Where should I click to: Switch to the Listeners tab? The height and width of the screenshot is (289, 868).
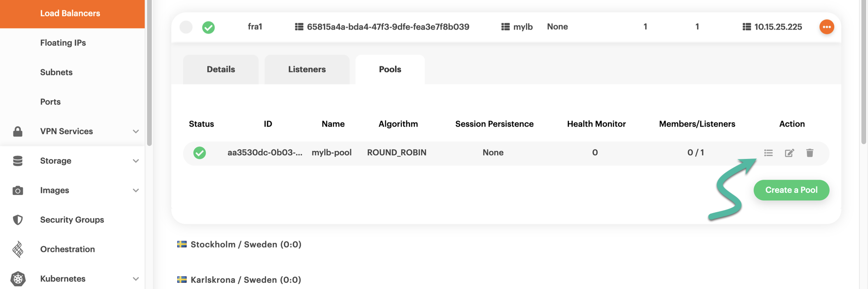307,70
